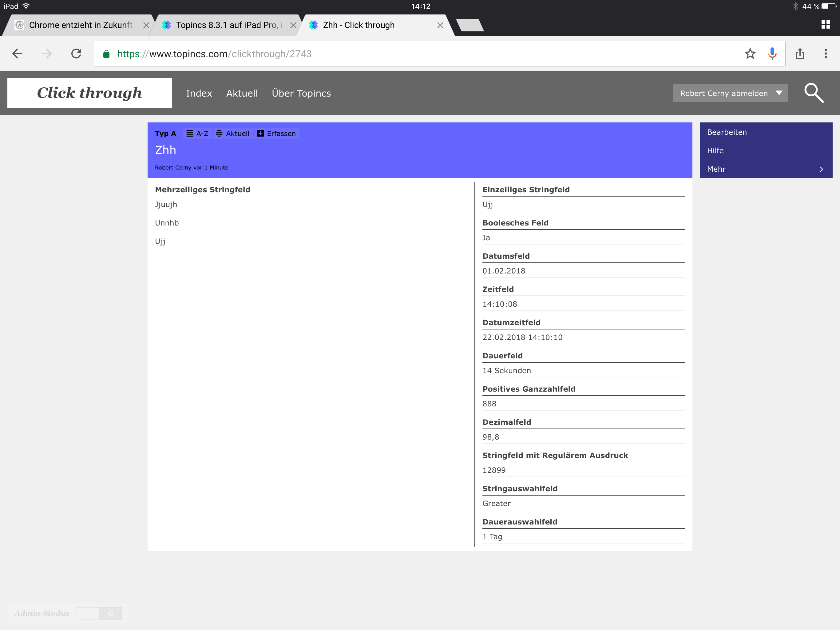Open the share sheet icon
840x630 pixels.
pos(800,54)
